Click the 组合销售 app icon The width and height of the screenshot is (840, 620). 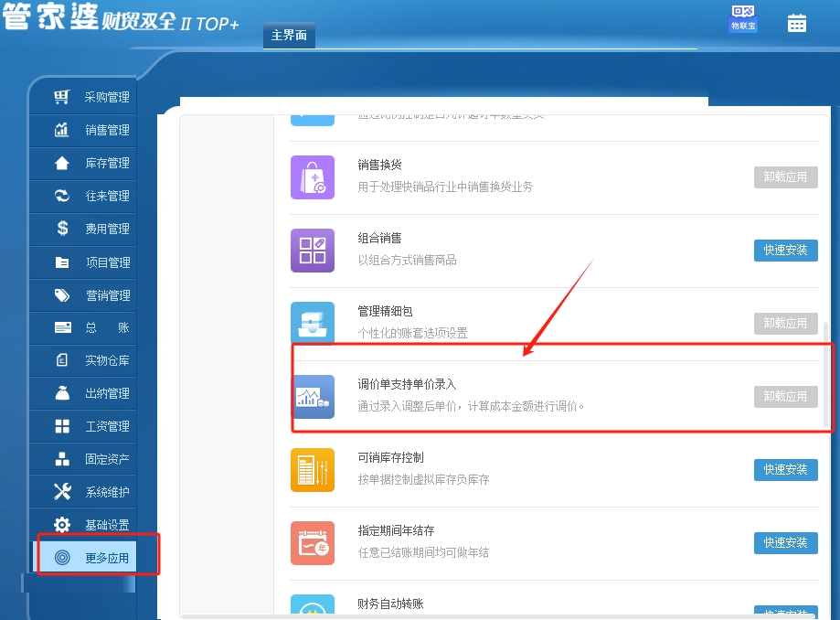point(313,251)
